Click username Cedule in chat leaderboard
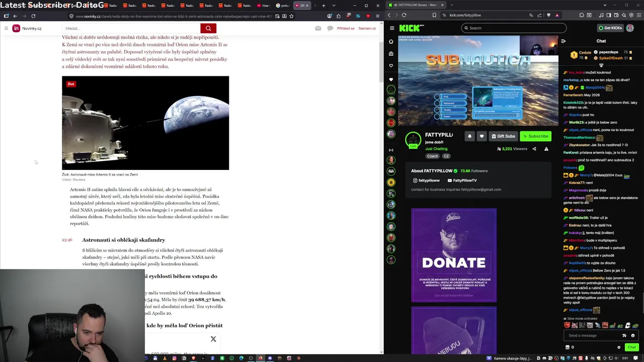The height and width of the screenshot is (362, 644). click(x=585, y=52)
